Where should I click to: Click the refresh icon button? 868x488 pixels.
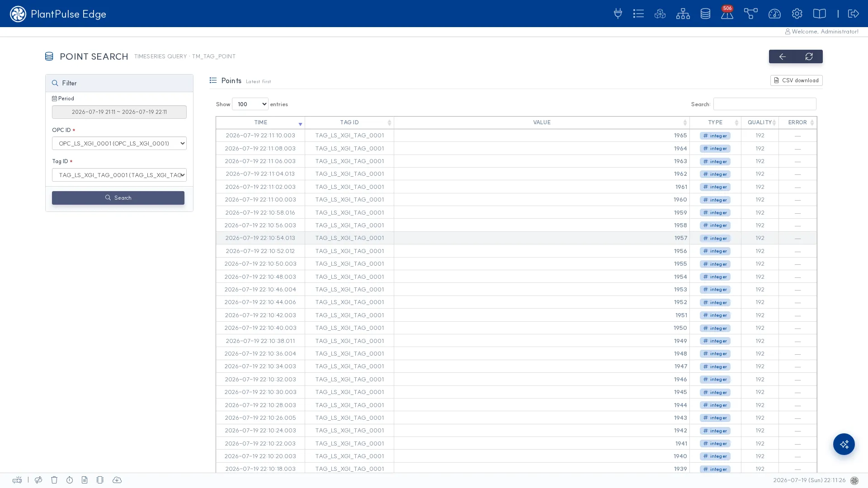point(809,56)
